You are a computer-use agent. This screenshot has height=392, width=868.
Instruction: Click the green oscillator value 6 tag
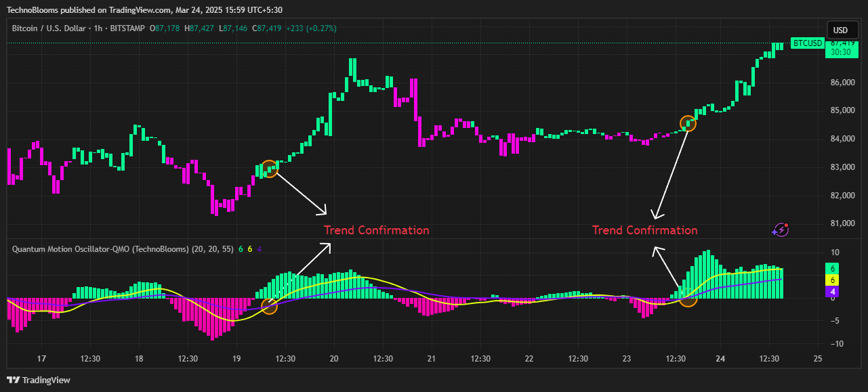833,268
